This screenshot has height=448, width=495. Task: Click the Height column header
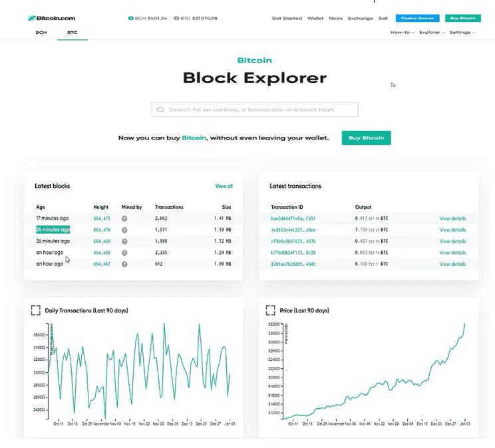[100, 207]
